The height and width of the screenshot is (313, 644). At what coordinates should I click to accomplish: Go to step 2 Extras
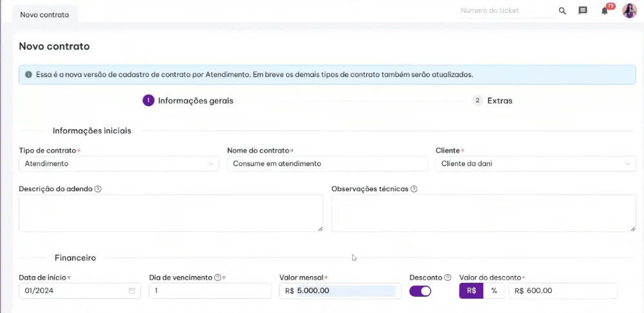(x=493, y=100)
